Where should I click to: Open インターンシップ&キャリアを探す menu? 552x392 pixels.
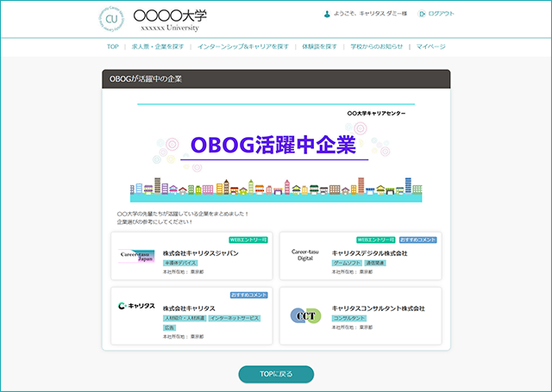click(243, 47)
